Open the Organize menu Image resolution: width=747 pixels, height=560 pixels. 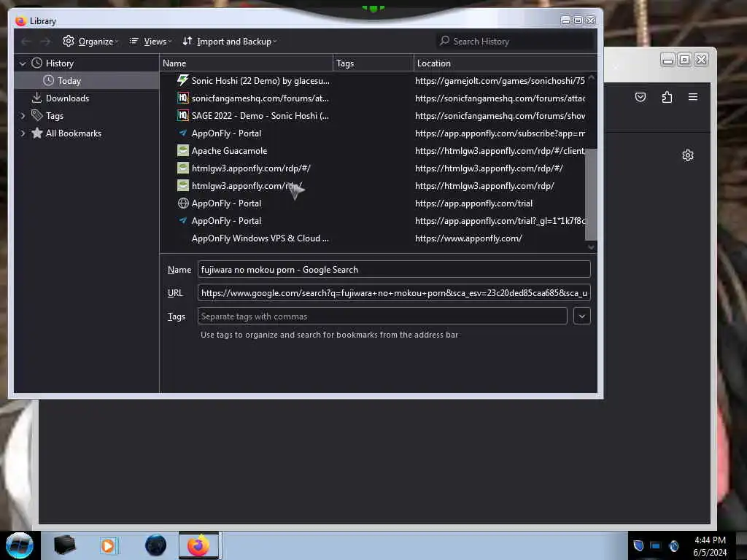(90, 42)
